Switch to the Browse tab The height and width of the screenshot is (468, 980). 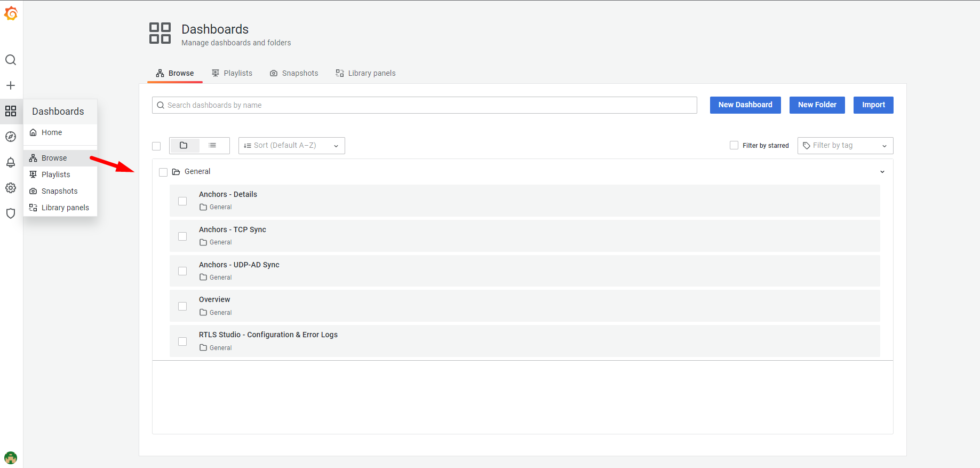[175, 73]
